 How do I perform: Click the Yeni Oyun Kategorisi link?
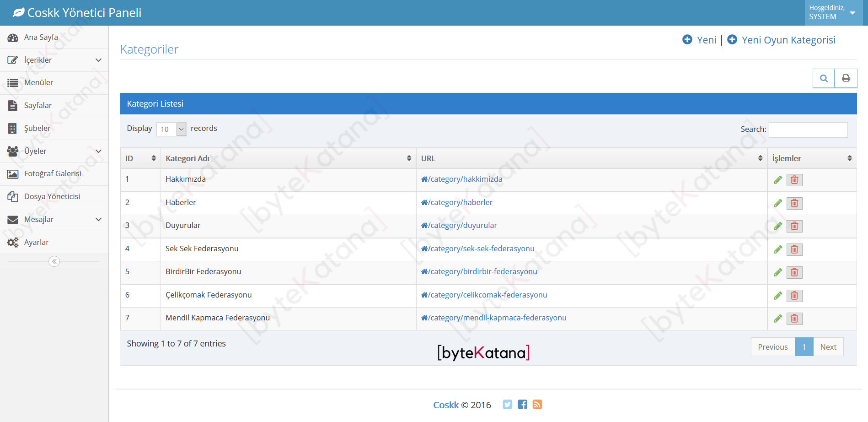(x=788, y=40)
